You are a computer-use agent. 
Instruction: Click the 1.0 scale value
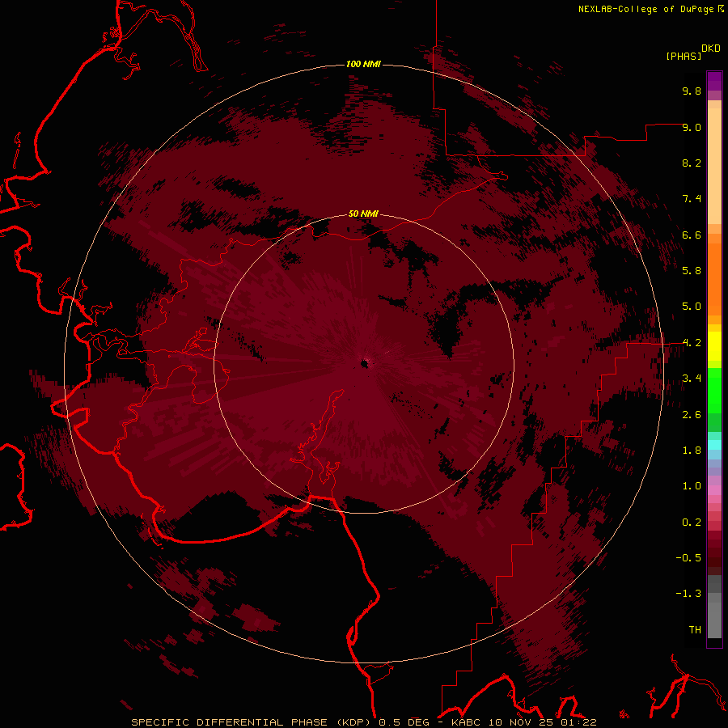pyautogui.click(x=692, y=486)
